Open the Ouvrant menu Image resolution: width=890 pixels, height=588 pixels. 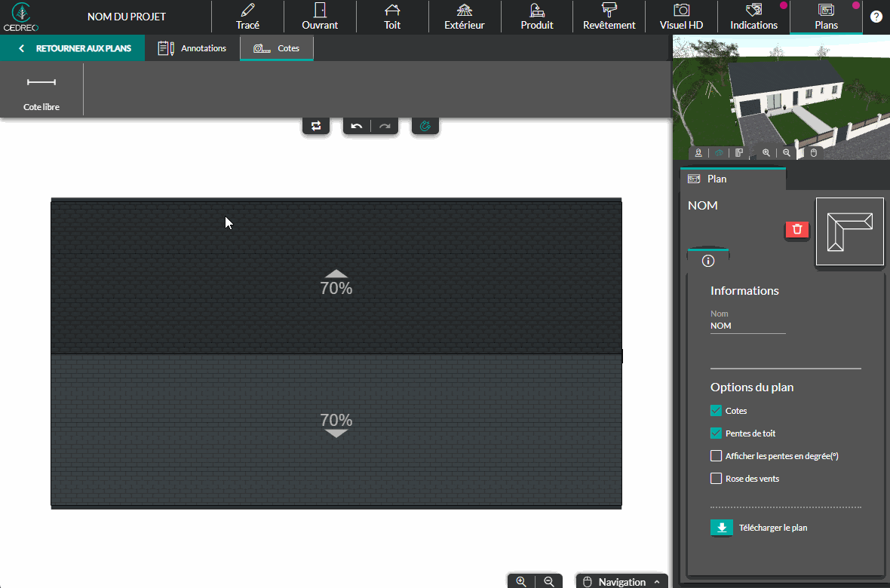click(320, 17)
